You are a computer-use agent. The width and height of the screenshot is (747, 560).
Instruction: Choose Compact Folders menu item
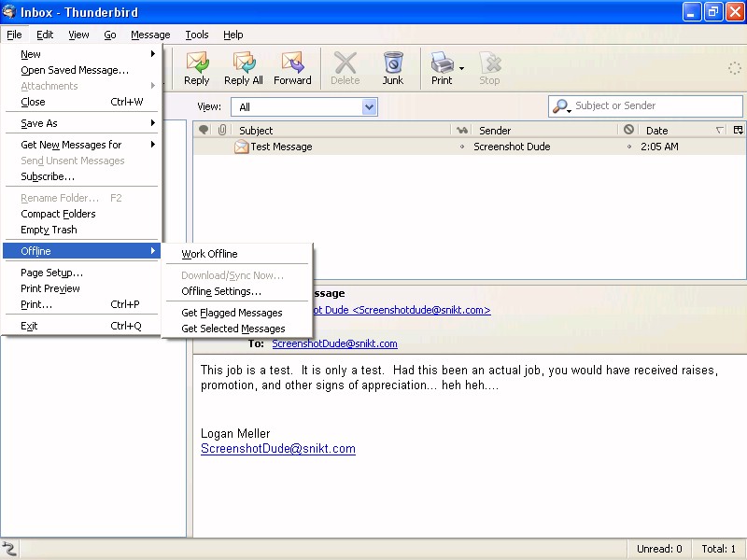82,214
